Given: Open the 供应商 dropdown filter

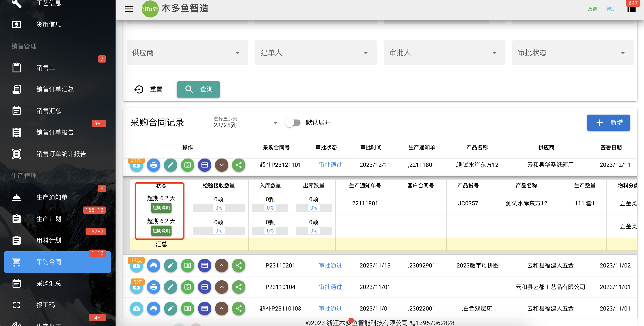Looking at the screenshot, I should pos(187,53).
